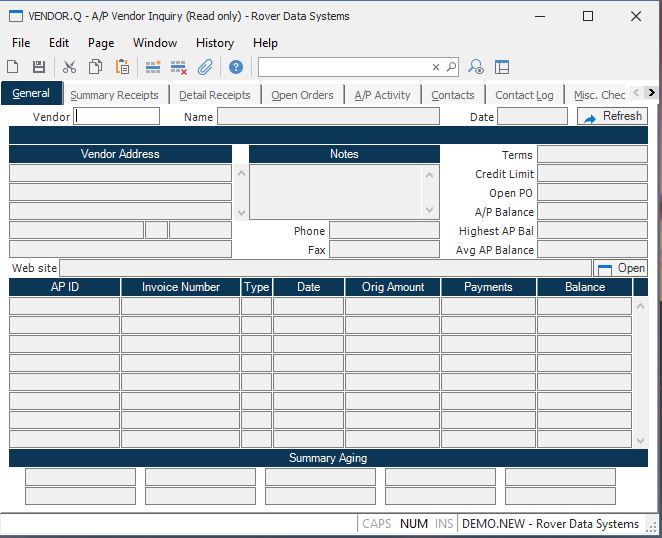
Task: Click the Paste clipboard icon
Action: coord(122,67)
